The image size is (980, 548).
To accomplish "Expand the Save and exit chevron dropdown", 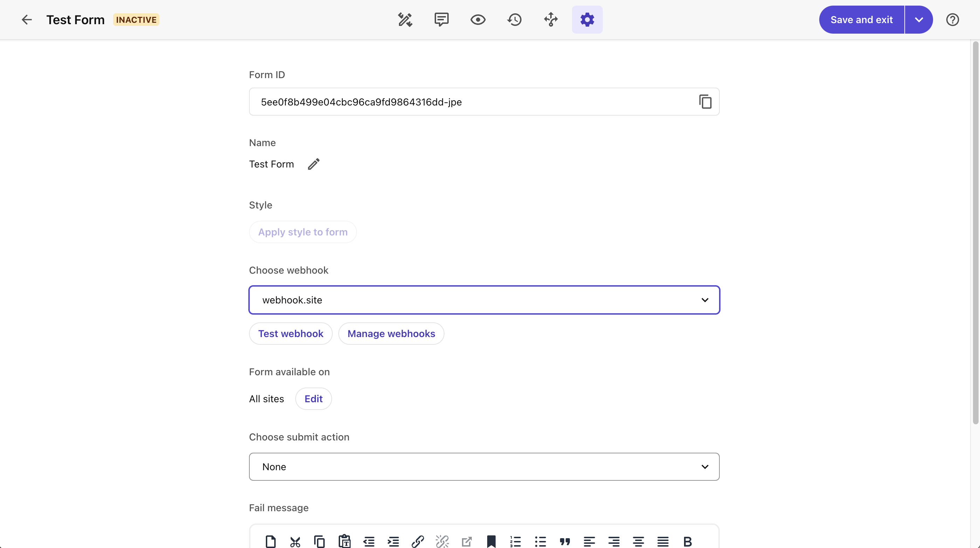I will 919,20.
